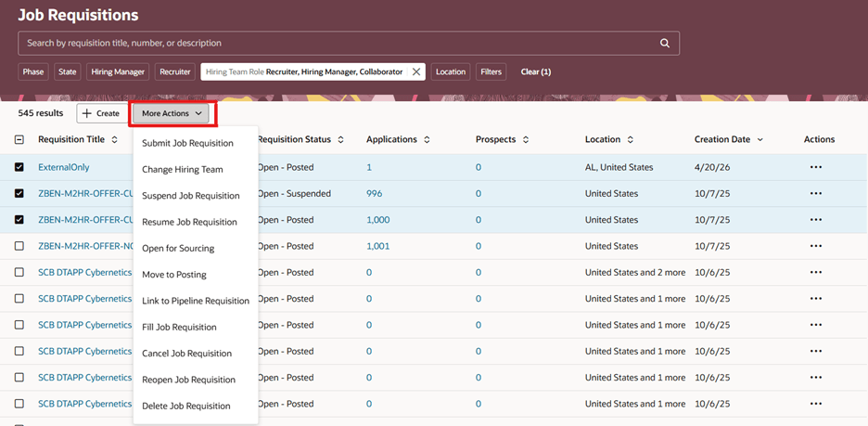The height and width of the screenshot is (426, 868).
Task: Sort by Applications column arrows
Action: tap(427, 140)
